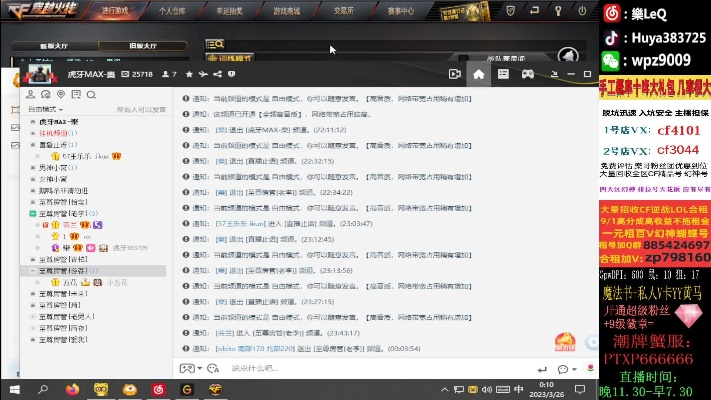
Task: Open the list template icon next to home
Action: [503, 74]
